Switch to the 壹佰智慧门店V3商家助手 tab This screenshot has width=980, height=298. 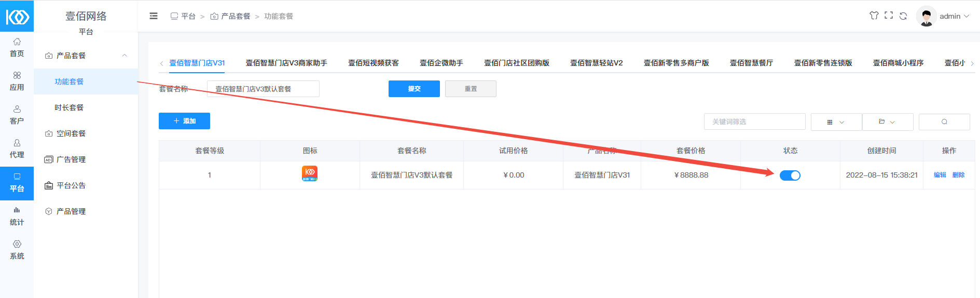coord(286,63)
